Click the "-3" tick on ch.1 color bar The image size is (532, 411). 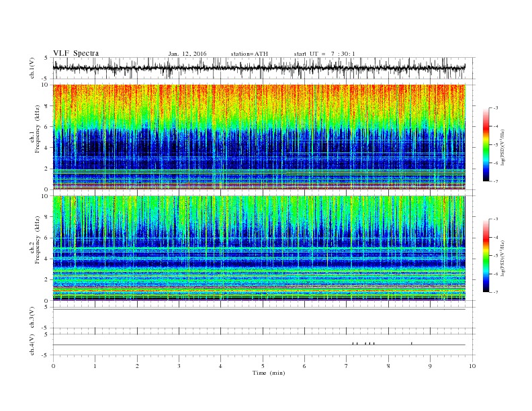496,108
